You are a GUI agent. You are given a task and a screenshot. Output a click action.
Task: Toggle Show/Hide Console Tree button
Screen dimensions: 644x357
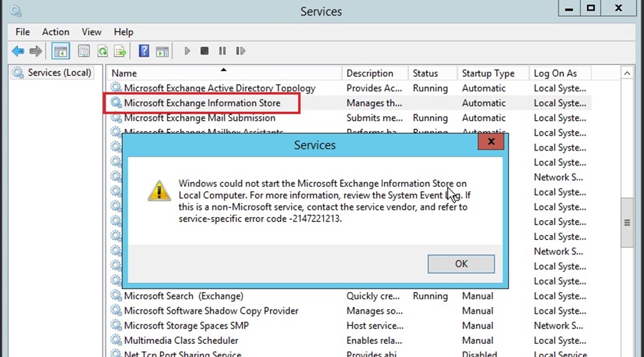[x=61, y=51]
